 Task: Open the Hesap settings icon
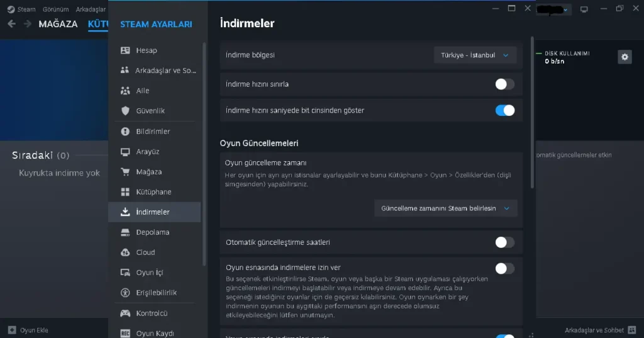[x=125, y=50]
